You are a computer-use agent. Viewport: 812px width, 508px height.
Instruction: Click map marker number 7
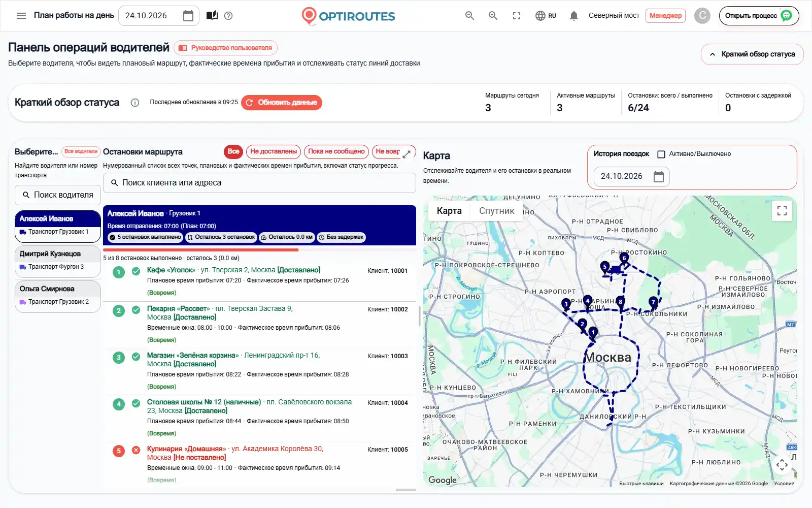(653, 303)
